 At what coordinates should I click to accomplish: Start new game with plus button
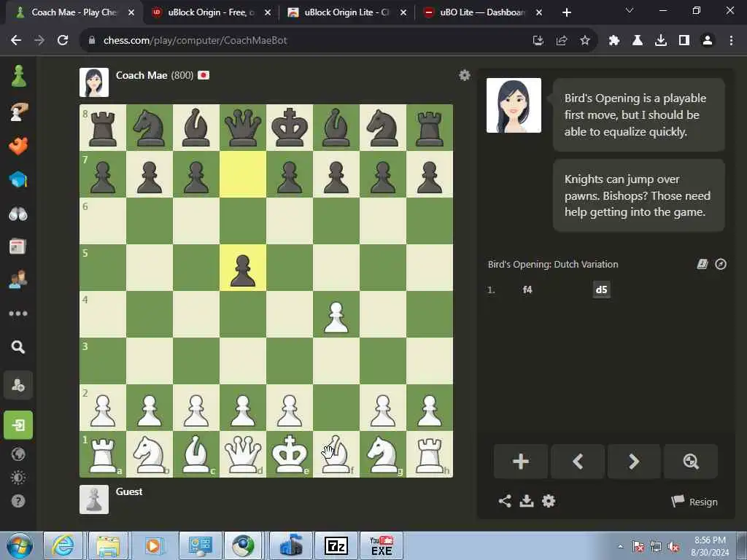[x=521, y=462]
